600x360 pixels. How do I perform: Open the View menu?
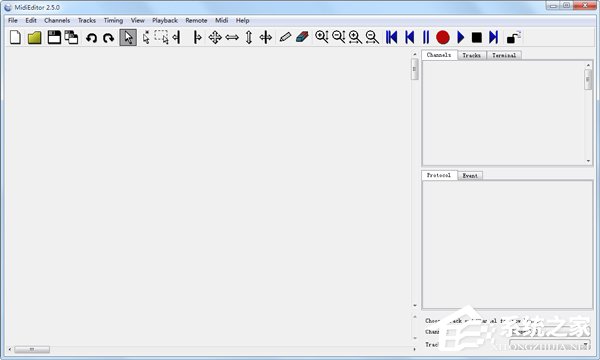tap(138, 20)
